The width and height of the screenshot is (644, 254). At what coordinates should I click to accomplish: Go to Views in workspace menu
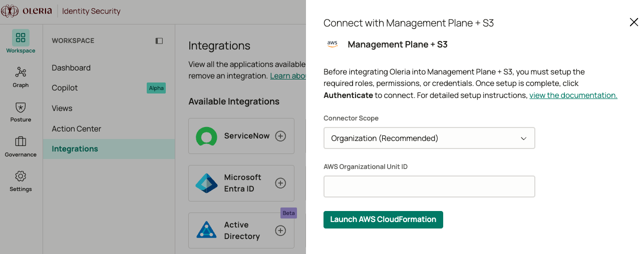pyautogui.click(x=62, y=108)
